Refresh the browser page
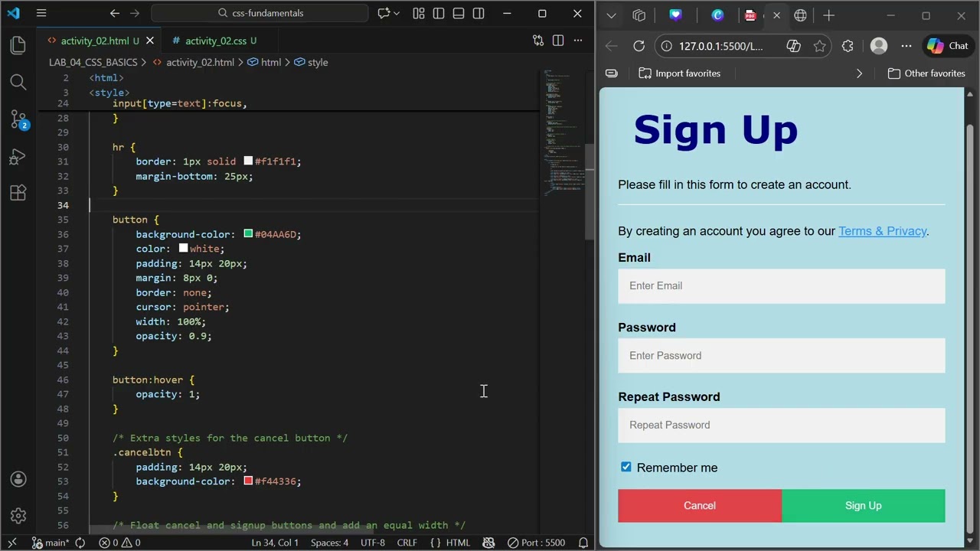980x551 pixels. [639, 46]
